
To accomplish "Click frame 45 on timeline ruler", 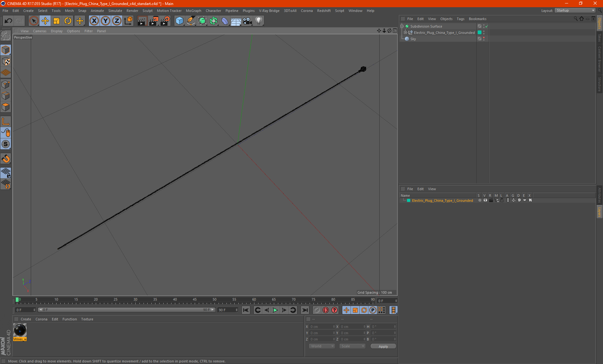I will pos(195,300).
